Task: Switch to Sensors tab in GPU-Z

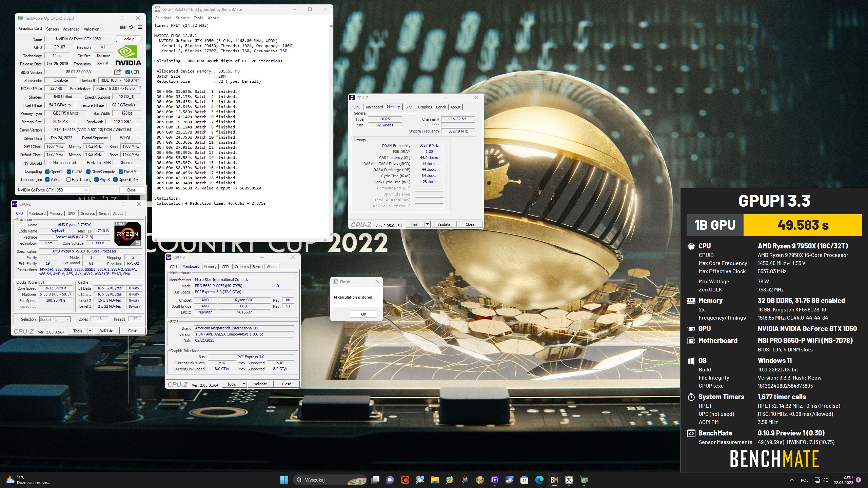Action: pos(53,29)
